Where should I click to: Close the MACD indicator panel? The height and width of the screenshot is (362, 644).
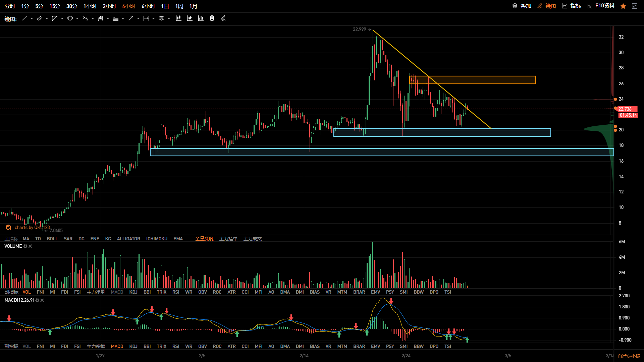42,300
